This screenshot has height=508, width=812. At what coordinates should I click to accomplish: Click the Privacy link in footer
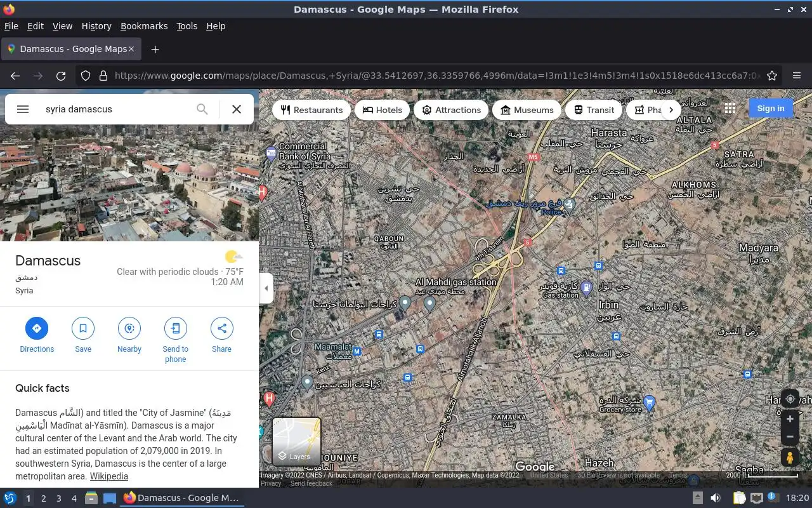271,483
